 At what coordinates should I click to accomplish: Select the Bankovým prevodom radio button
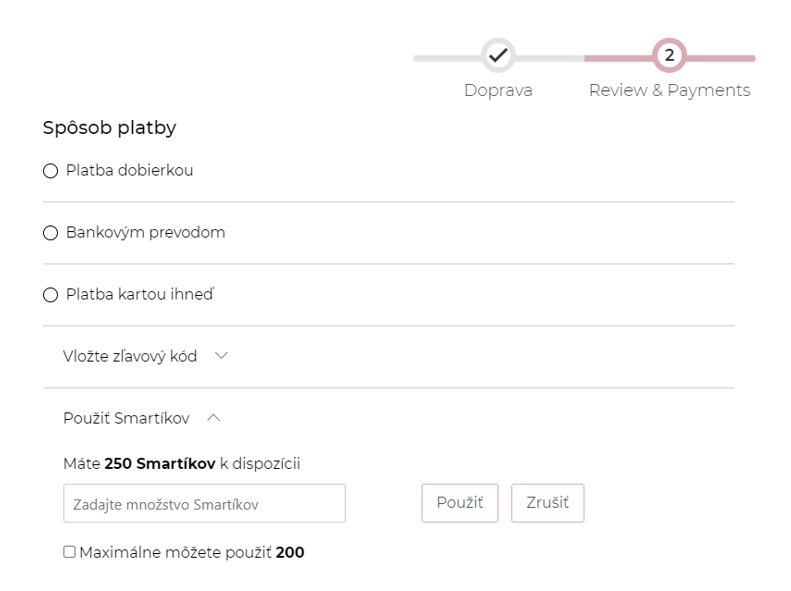[x=50, y=233]
